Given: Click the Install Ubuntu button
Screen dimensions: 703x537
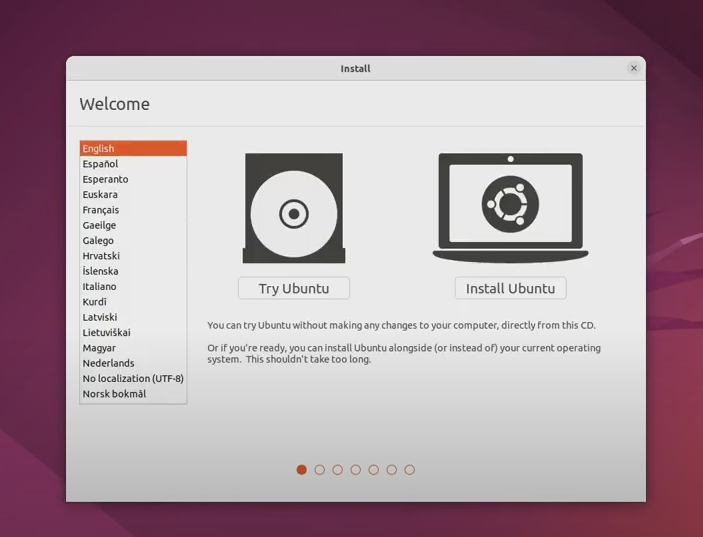Looking at the screenshot, I should tap(510, 288).
